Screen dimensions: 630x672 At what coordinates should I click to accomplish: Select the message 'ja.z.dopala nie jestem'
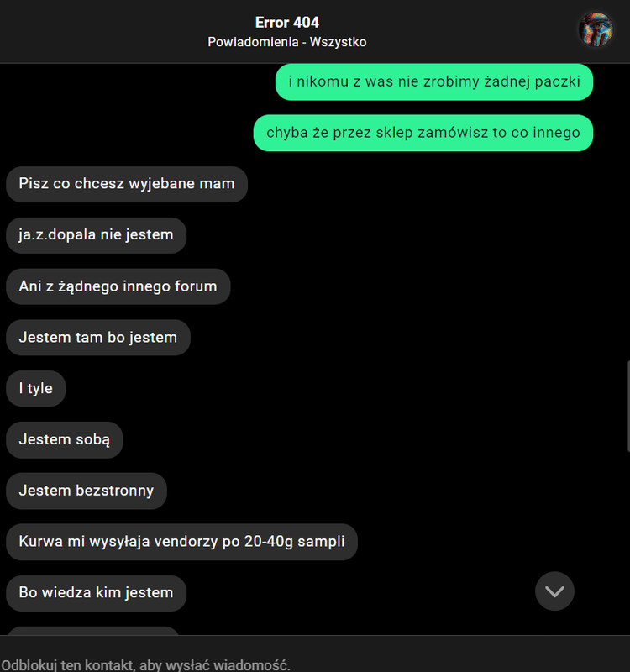click(96, 235)
